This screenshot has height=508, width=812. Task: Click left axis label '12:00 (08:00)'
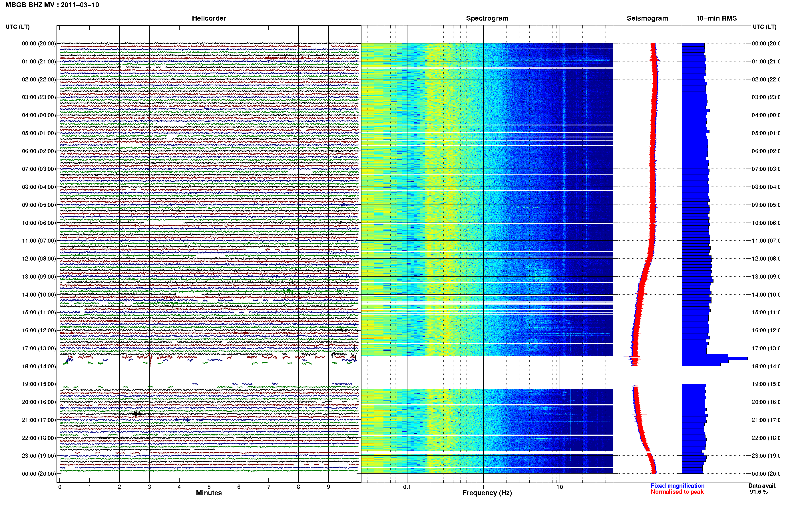coord(39,259)
